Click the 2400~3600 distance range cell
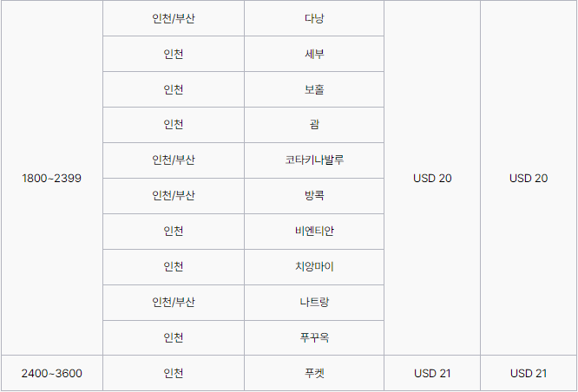The width and height of the screenshot is (578, 392). [51, 374]
